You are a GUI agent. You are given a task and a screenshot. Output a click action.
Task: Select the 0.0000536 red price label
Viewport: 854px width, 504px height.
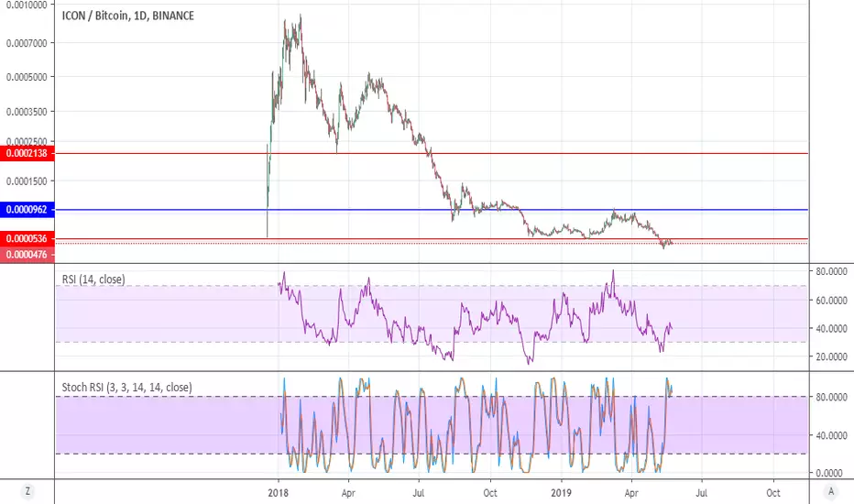(27, 238)
